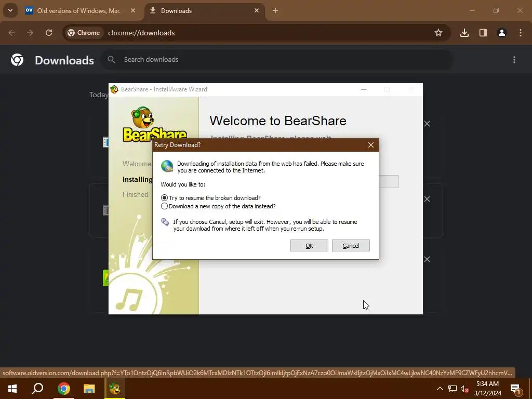The image size is (532, 399).
Task: Remove the second download item from the list
Action: [x=427, y=199]
